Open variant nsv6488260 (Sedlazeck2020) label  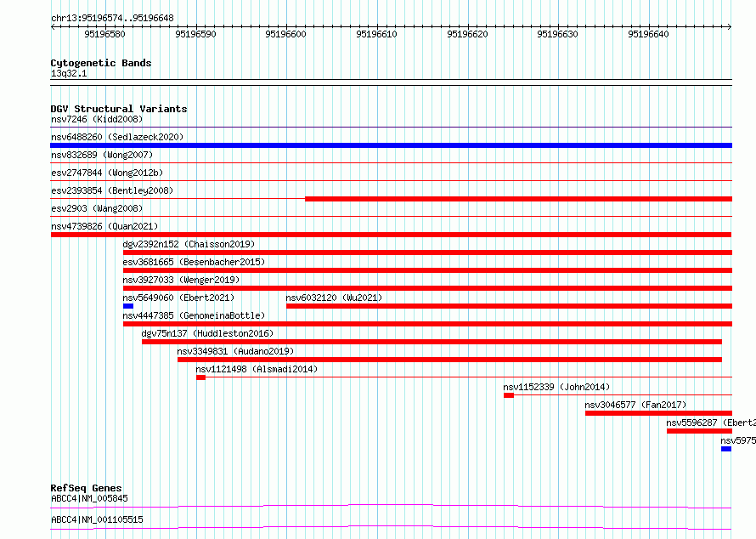tap(117, 137)
